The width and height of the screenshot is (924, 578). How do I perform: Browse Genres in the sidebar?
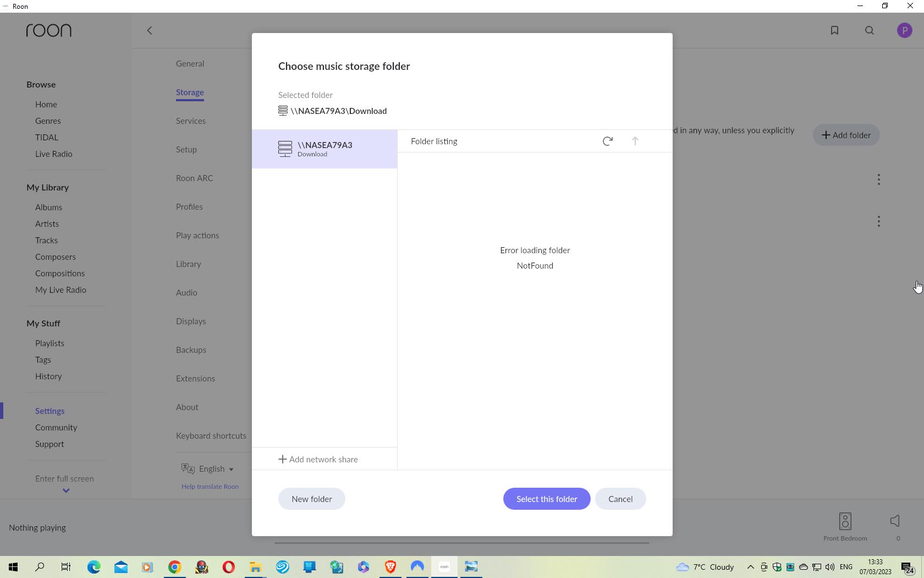coord(48,121)
